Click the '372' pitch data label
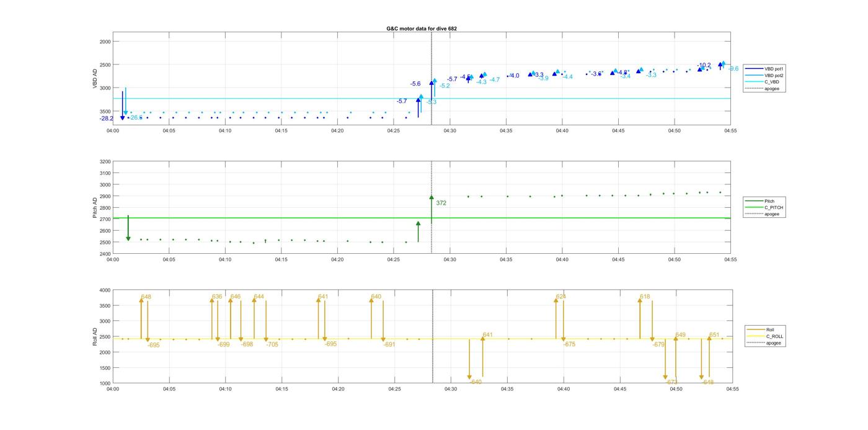Screen dimensions: 868x430 (441, 203)
